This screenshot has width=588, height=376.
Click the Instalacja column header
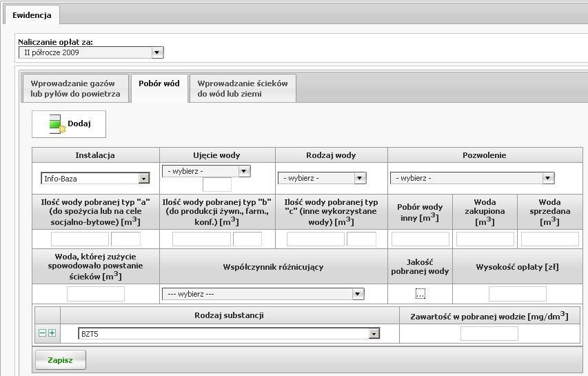(95, 155)
